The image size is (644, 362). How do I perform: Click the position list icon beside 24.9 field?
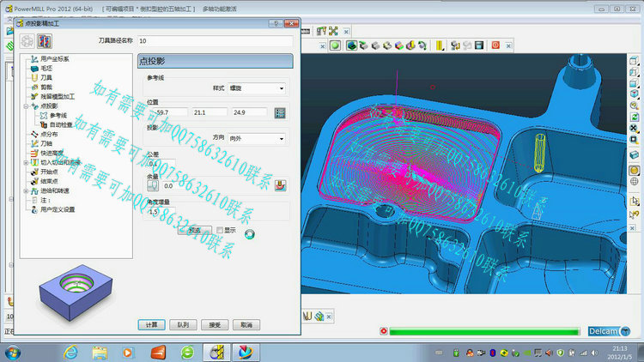[x=280, y=113]
